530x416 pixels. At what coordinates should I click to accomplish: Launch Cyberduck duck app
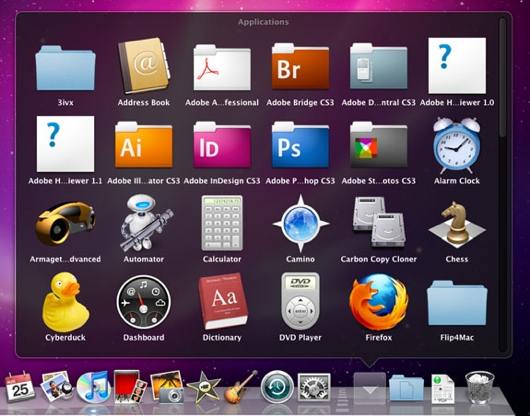[x=65, y=302]
